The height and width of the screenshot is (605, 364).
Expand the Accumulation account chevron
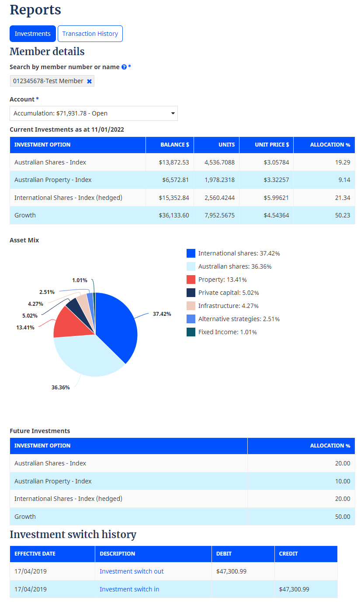[x=172, y=113]
